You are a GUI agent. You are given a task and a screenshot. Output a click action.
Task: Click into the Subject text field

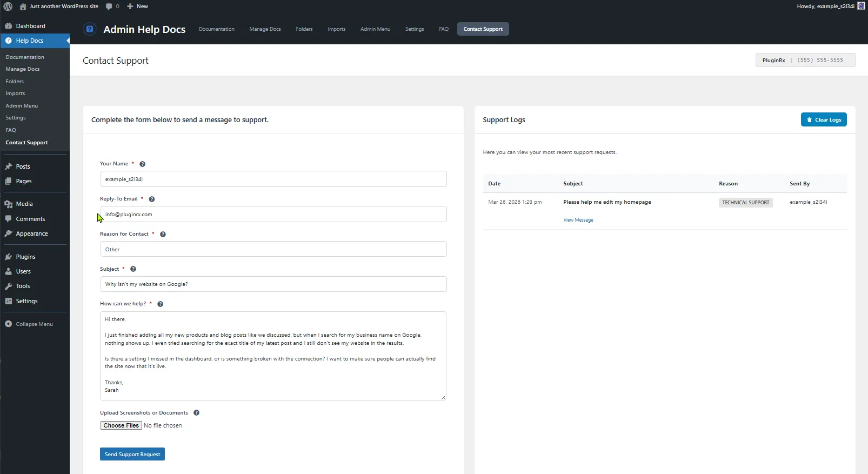(x=273, y=284)
